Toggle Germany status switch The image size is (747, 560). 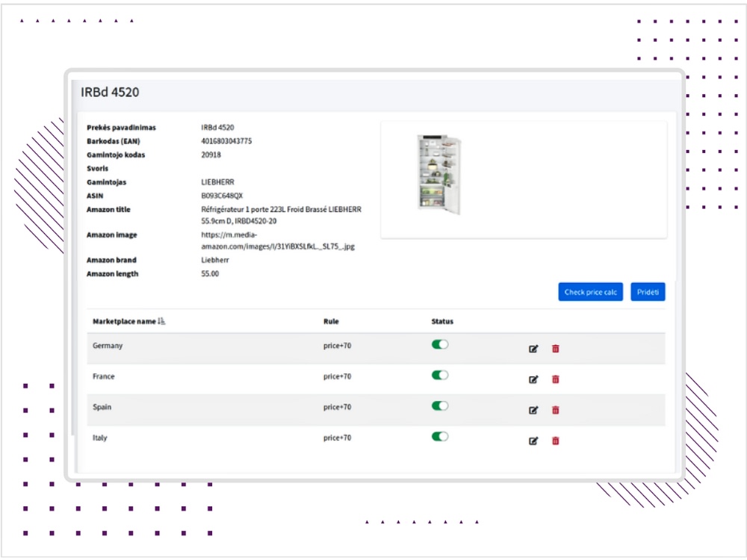coord(440,344)
